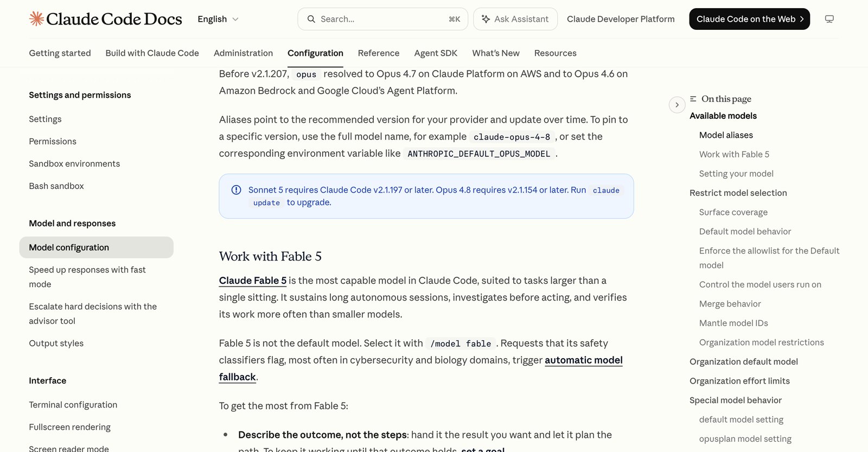Open the English language dropdown
This screenshot has height=452, width=868.
218,19
